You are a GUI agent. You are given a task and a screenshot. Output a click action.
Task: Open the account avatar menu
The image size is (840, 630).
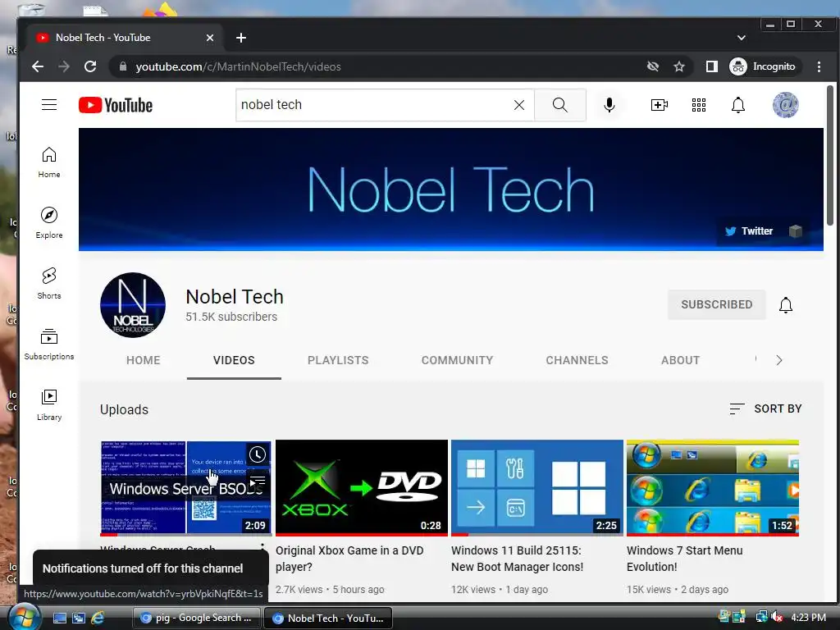coord(785,105)
